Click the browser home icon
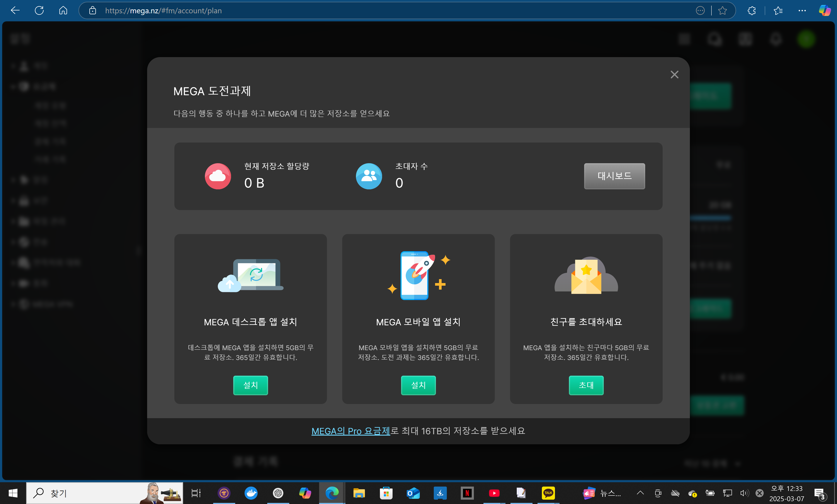 (63, 10)
